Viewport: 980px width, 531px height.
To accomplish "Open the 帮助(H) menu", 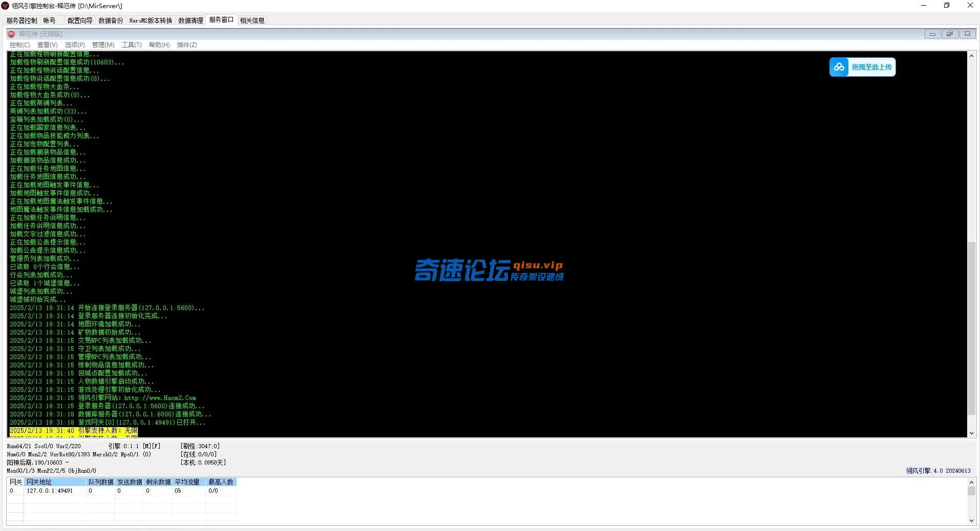I will pos(159,45).
